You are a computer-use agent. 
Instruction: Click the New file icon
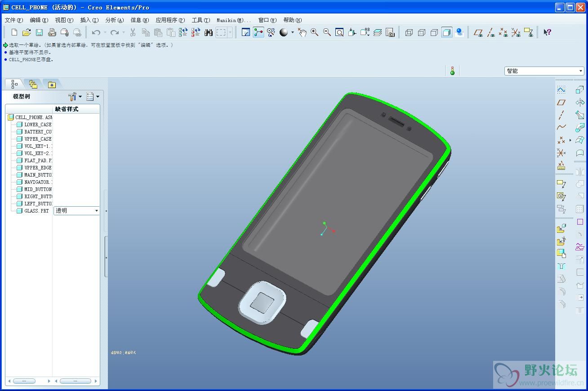(x=14, y=32)
